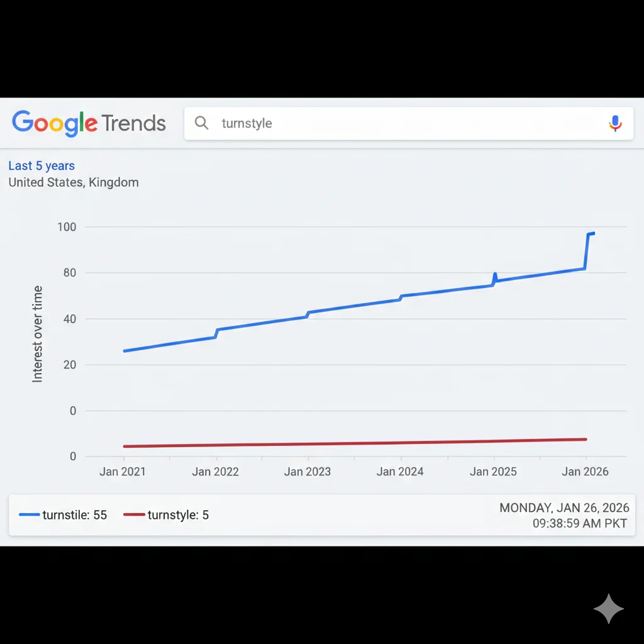The image size is (644, 644).
Task: Click the search field containing turnstyle
Action: click(x=402, y=123)
